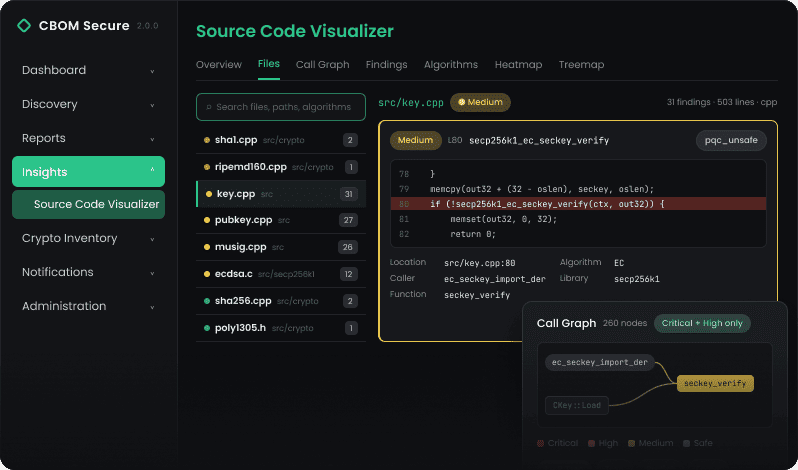This screenshot has height=470, width=798.
Task: Open the Dashboard sidebar section
Action: tap(89, 70)
